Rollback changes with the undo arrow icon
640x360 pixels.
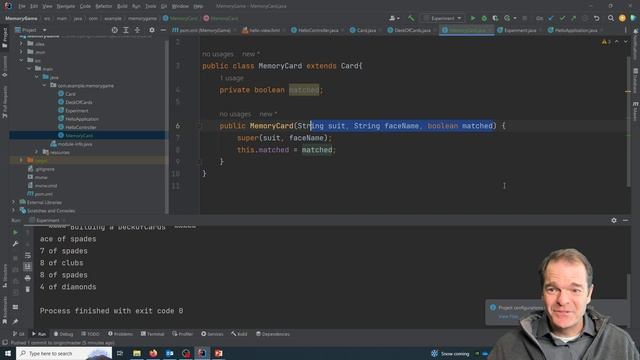coord(596,18)
